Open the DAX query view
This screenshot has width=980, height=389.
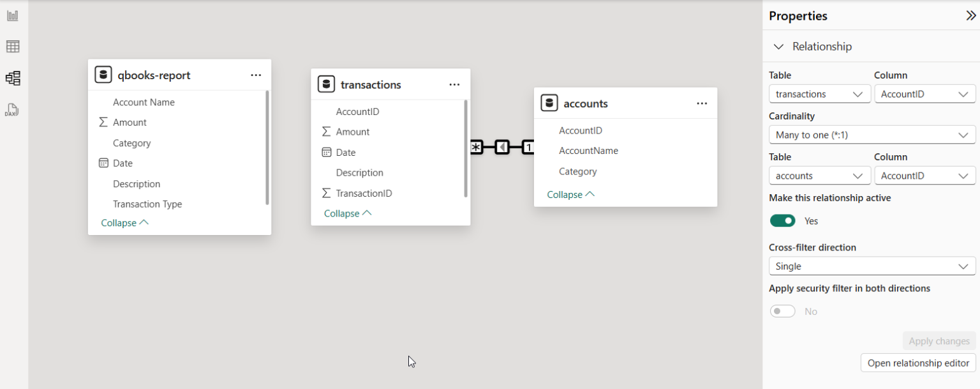pos(12,109)
